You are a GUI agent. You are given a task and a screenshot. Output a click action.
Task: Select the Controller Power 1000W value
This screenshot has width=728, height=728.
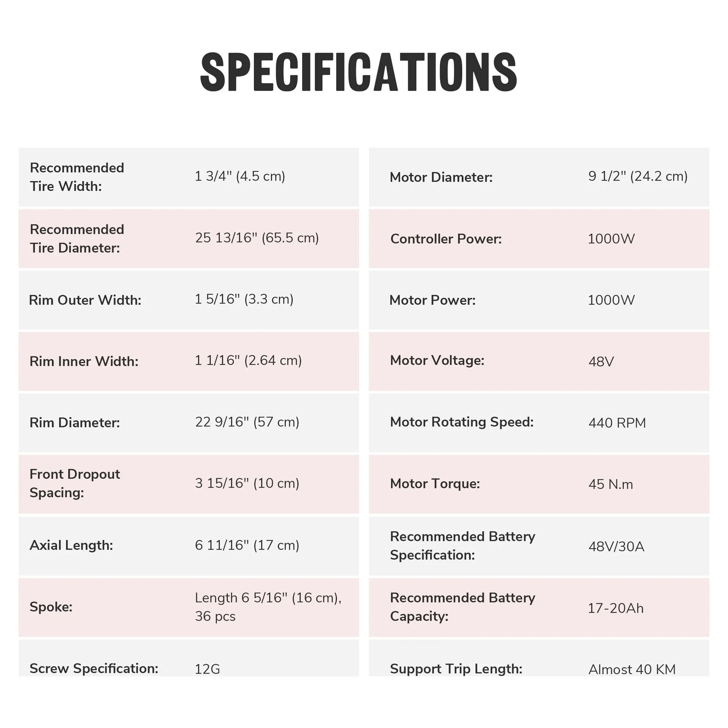coord(611,238)
